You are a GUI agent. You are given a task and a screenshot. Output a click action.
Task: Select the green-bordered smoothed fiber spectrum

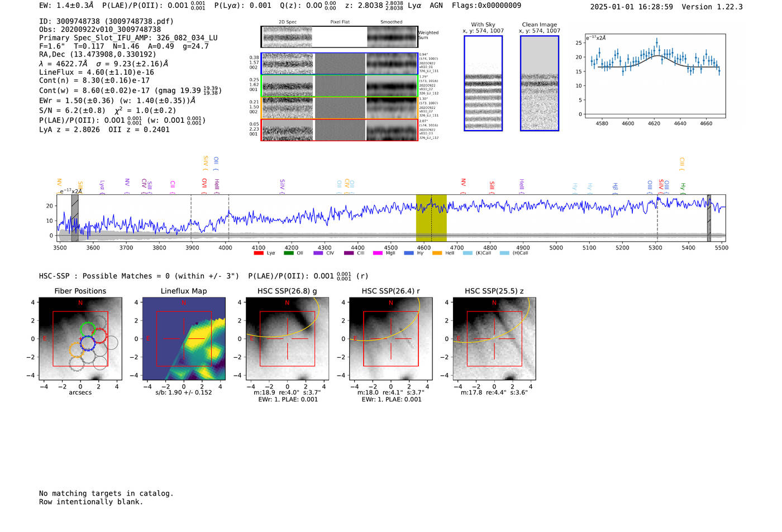click(392, 86)
